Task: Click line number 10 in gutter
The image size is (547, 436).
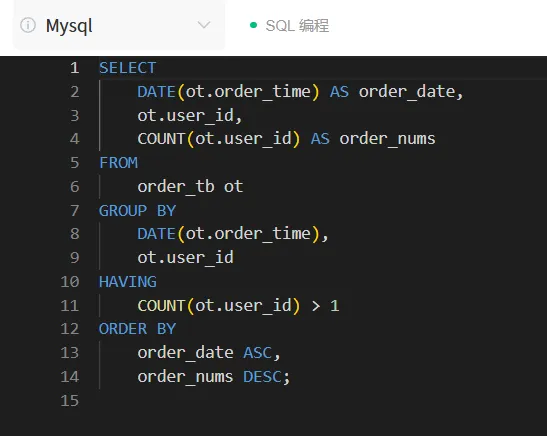Action: click(x=70, y=282)
